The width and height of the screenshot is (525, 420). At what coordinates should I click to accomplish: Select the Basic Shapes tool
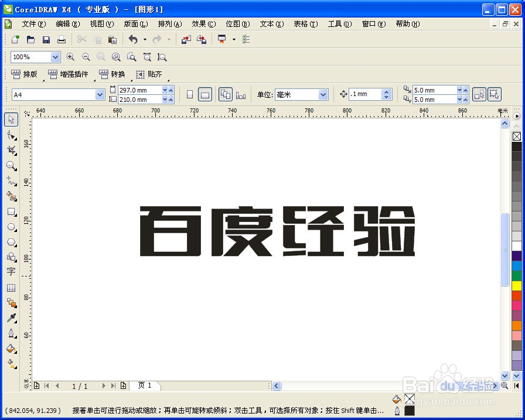(x=11, y=257)
